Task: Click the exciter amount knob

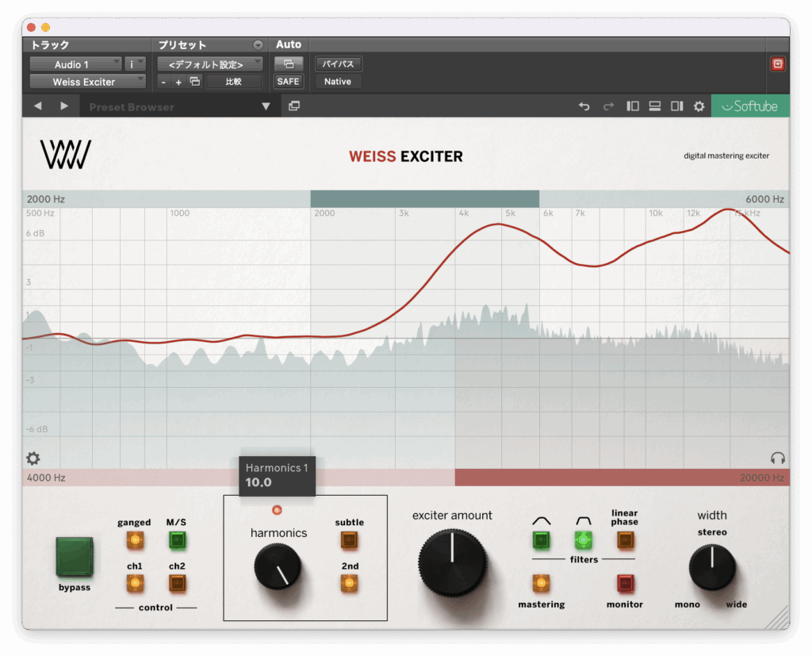Action: pos(453,562)
